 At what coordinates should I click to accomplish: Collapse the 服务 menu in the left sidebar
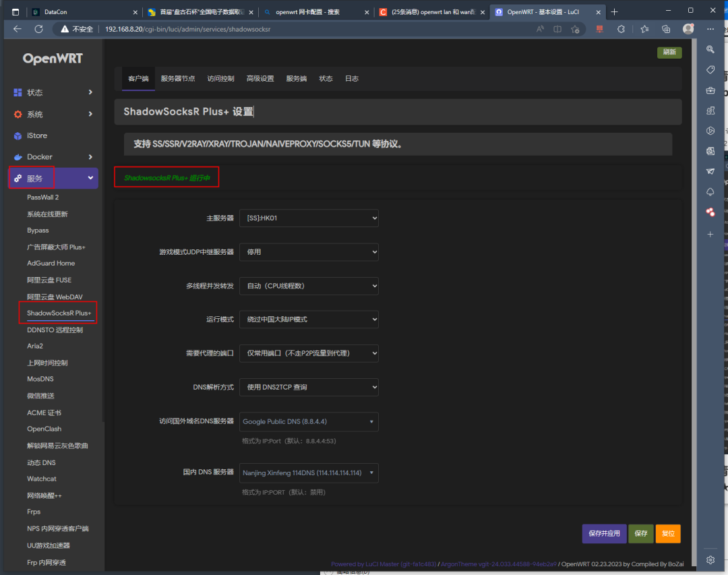click(53, 179)
